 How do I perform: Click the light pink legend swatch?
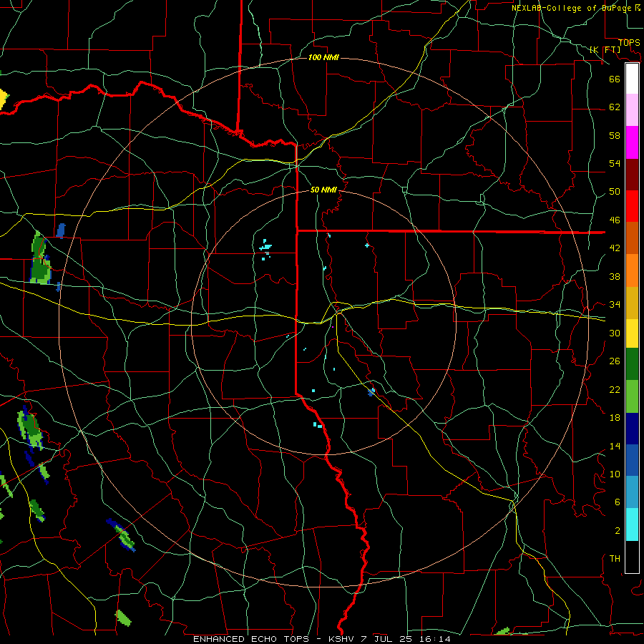click(x=632, y=110)
